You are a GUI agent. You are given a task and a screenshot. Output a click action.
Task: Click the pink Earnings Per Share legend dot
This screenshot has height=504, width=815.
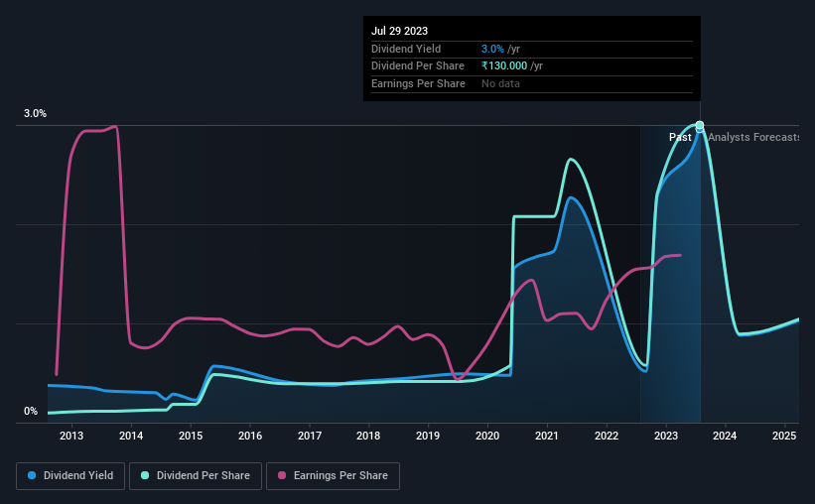(282, 475)
